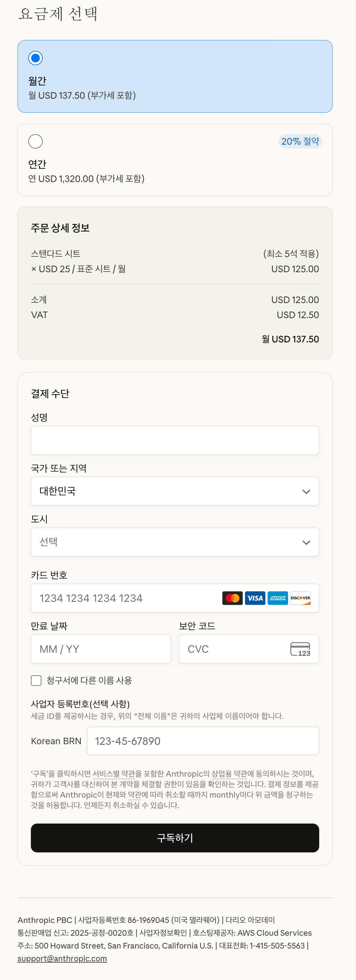The image size is (356, 980).
Task: Select the 연간 annual plan radio button
Action: pos(35,141)
